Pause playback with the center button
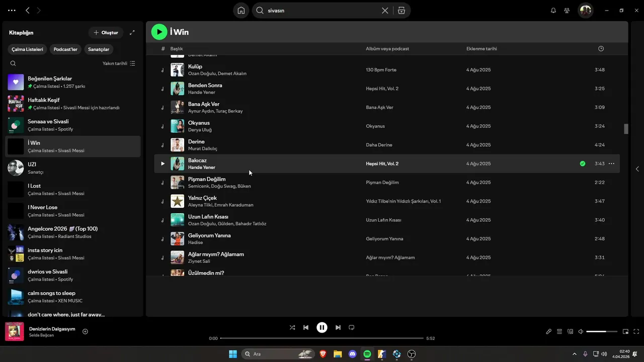Image resolution: width=644 pixels, height=362 pixels. 322,327
